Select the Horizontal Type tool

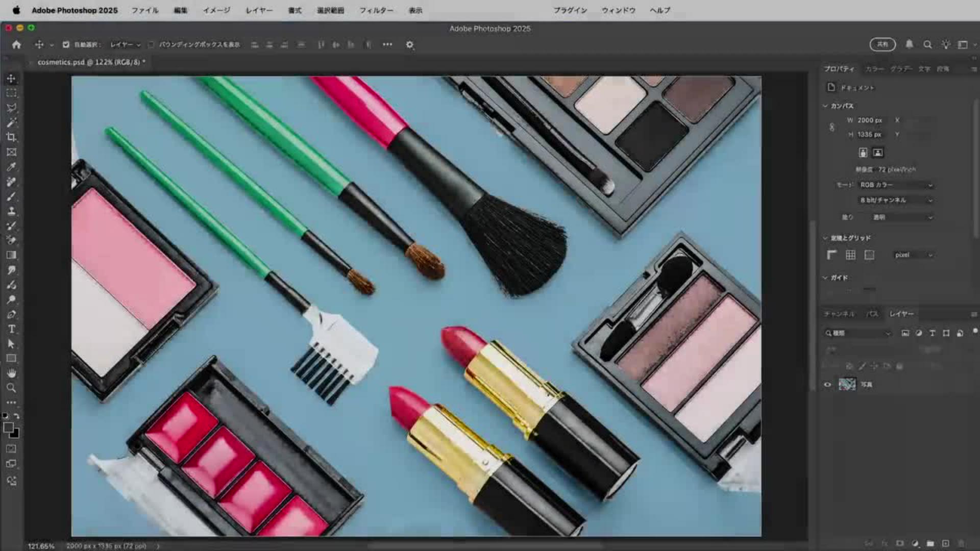click(11, 329)
